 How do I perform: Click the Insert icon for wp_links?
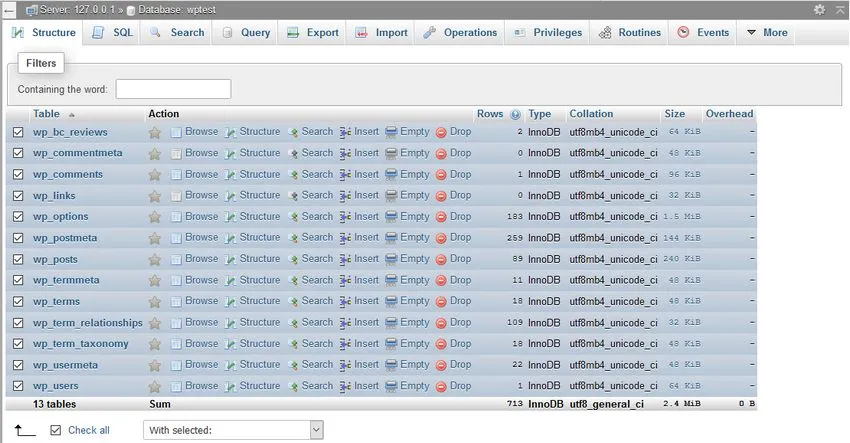coord(345,196)
